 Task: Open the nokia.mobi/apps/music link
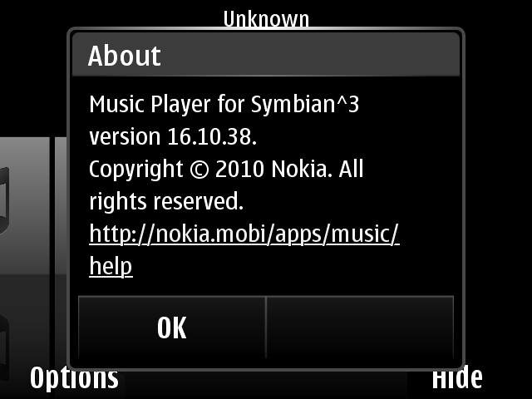click(244, 234)
